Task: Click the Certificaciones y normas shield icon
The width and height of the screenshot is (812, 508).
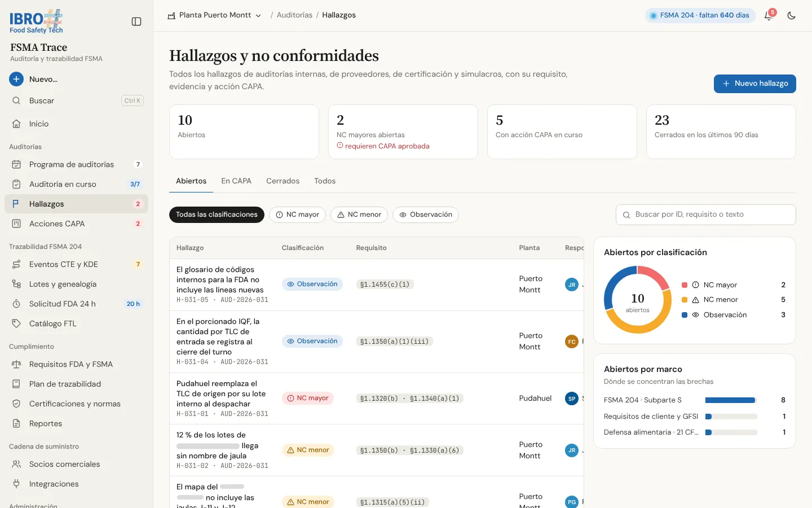Action: click(16, 404)
